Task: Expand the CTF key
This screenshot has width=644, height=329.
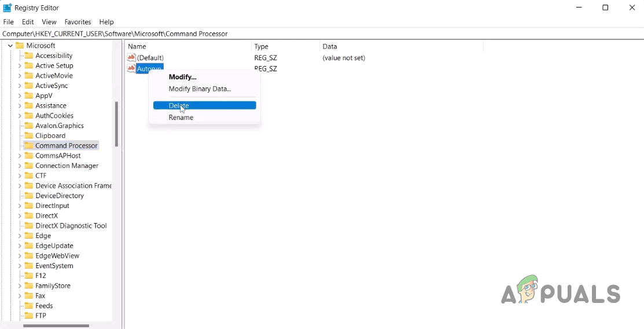Action: [19, 176]
